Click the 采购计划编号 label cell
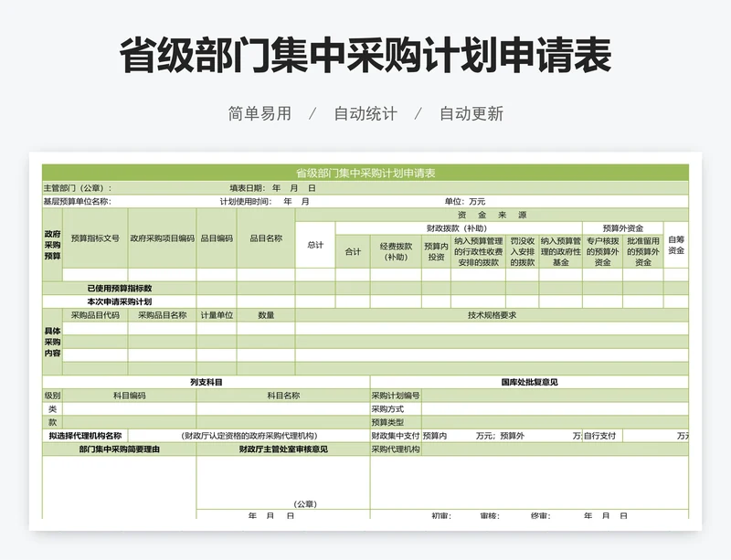731x560 pixels. [396, 396]
